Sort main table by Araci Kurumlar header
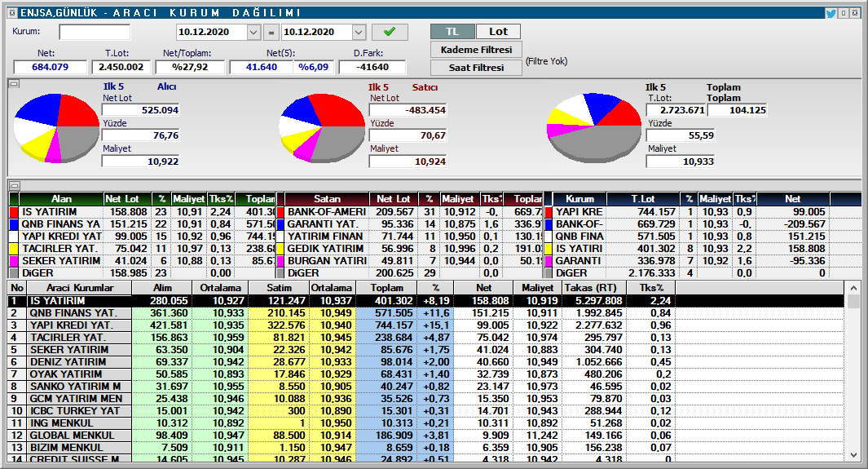The width and height of the screenshot is (868, 469). pos(80,288)
